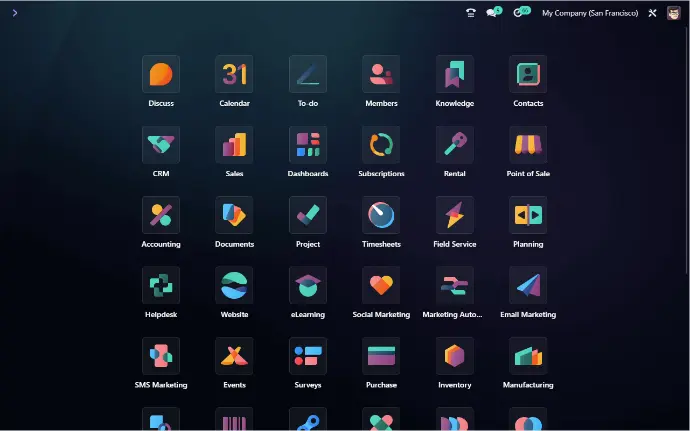This screenshot has height=431, width=690.
Task: Open the Helpdesk app
Action: point(161,285)
